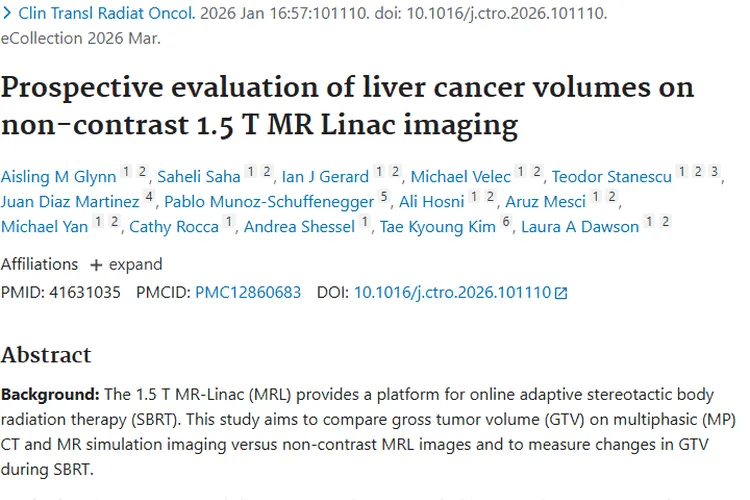Open the external DOI link icon
Image resolution: width=750 pixels, height=500 pixels.
(561, 294)
